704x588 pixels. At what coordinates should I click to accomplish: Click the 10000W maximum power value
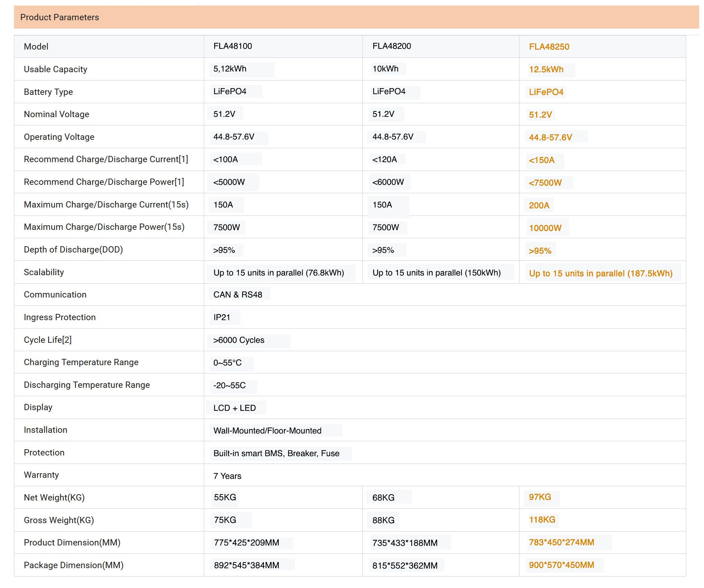[x=545, y=228]
